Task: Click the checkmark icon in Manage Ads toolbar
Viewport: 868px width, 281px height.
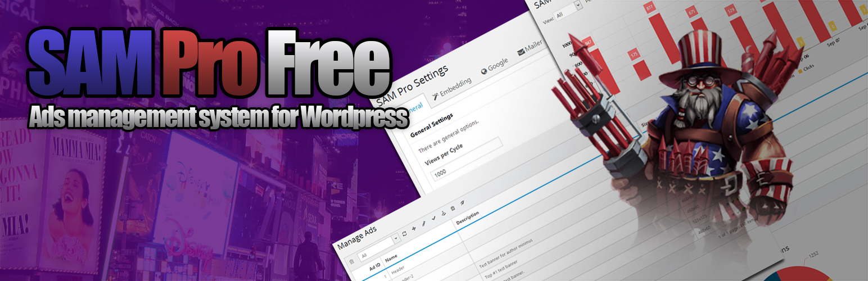Action: click(x=433, y=219)
